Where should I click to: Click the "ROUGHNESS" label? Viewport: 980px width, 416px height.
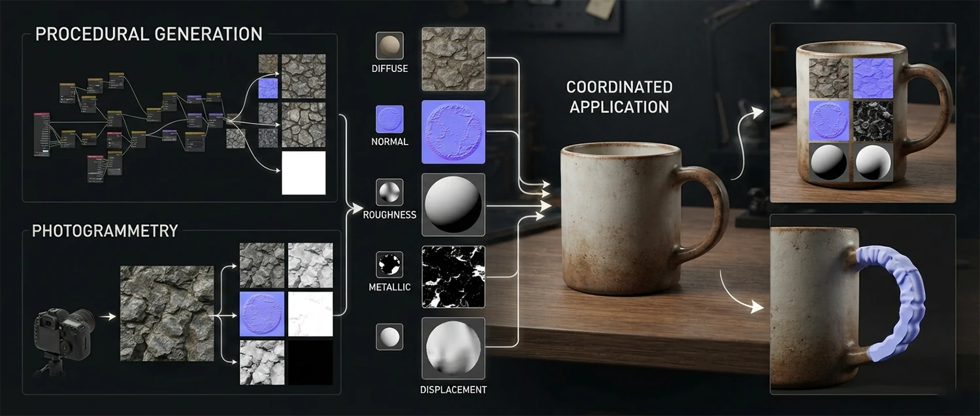tap(390, 215)
